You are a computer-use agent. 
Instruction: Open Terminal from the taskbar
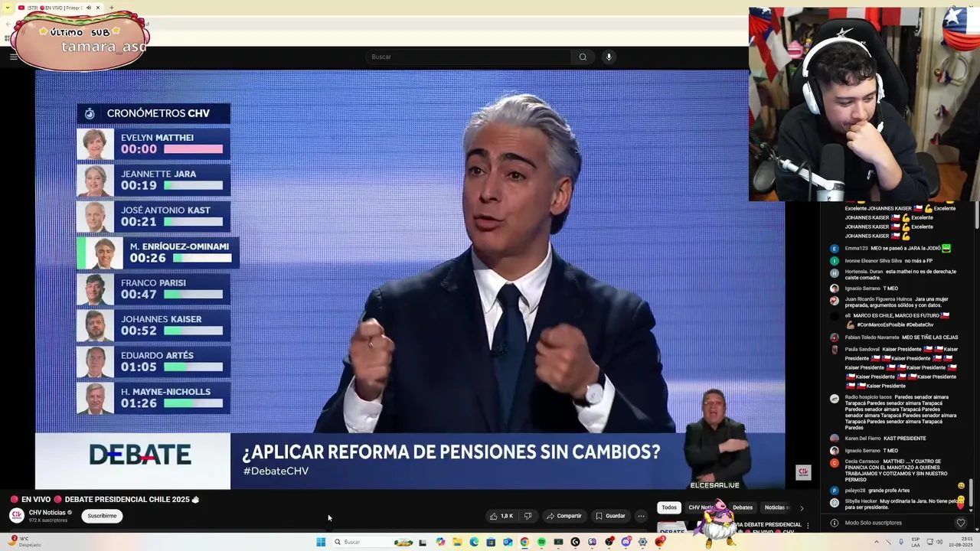[x=558, y=542]
